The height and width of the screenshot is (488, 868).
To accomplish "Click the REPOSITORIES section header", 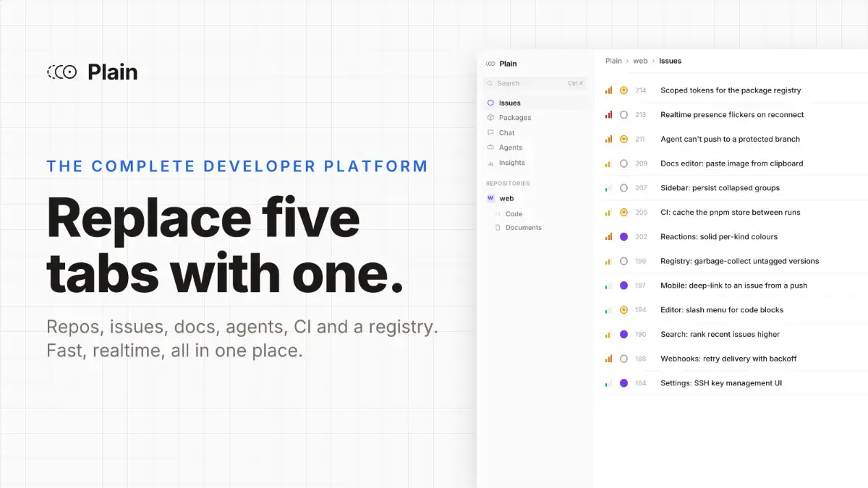I will click(508, 184).
